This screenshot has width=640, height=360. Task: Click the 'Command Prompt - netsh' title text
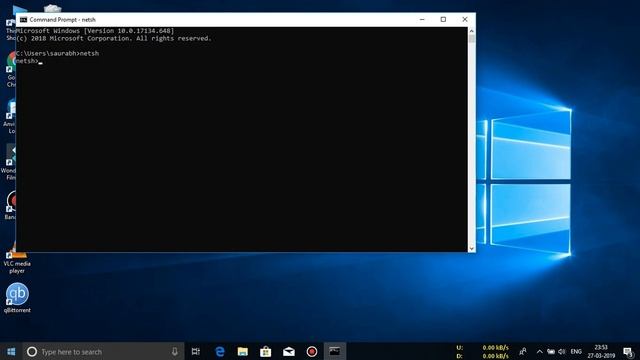pyautogui.click(x=62, y=20)
